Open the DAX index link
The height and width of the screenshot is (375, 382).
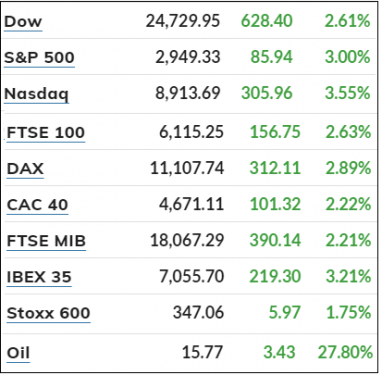coord(25,169)
